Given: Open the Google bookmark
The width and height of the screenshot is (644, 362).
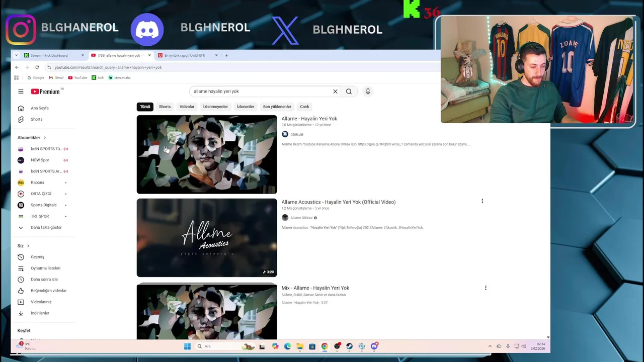Looking at the screenshot, I should pos(36,78).
